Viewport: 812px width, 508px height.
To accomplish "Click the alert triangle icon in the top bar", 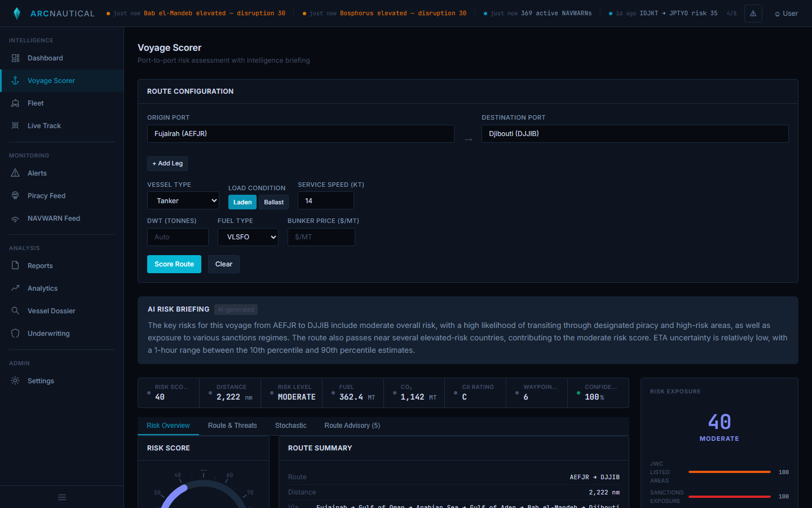I will tap(753, 13).
